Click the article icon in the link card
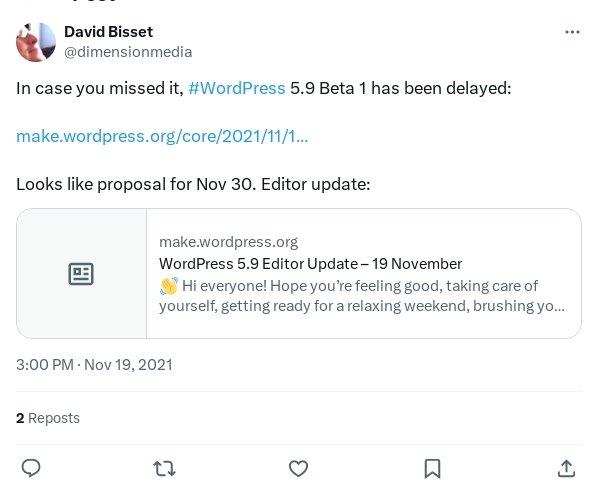598x482 pixels. (x=81, y=274)
